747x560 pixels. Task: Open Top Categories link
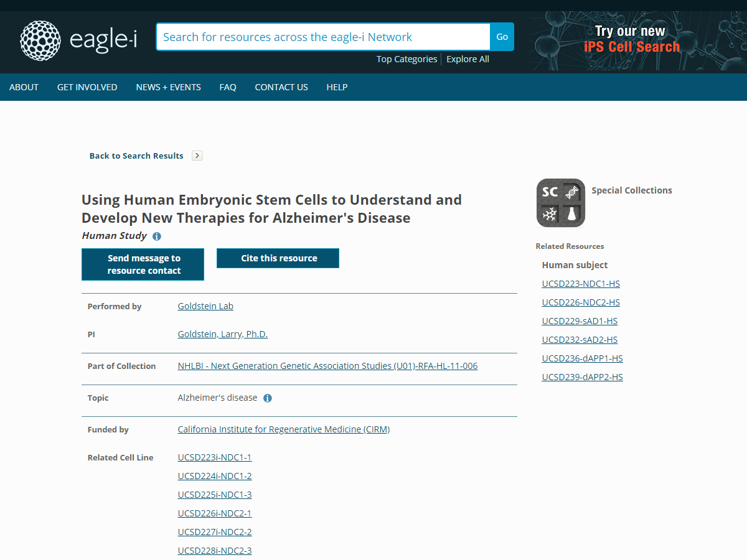point(406,59)
